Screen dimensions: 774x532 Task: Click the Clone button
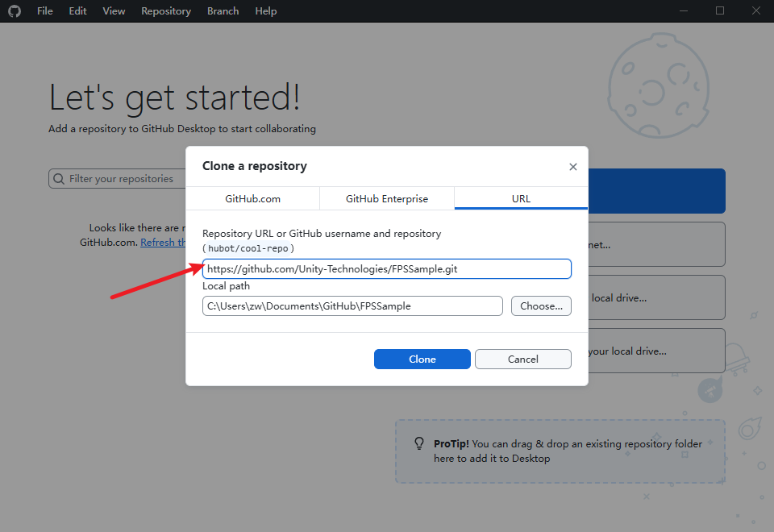[422, 359]
